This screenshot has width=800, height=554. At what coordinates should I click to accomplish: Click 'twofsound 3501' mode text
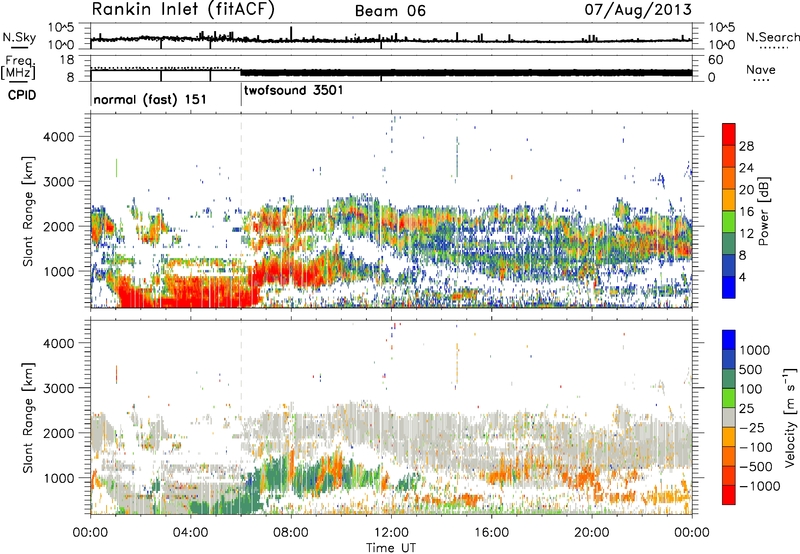coord(293,91)
